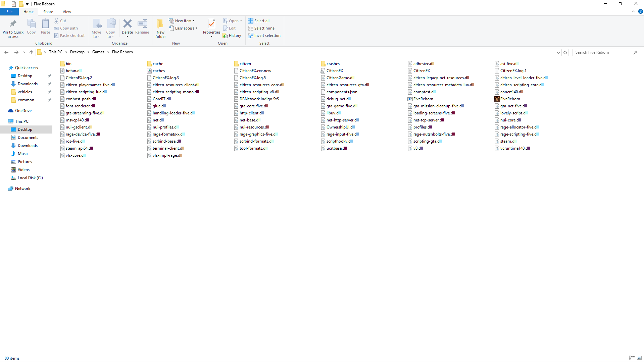Switch to the Home ribbon tab
This screenshot has width=644, height=362.
click(x=29, y=12)
